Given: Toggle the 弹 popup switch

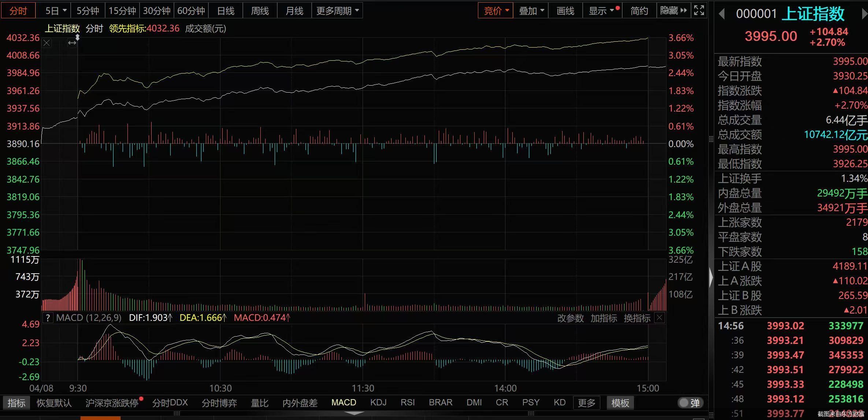Looking at the screenshot, I should [690, 403].
